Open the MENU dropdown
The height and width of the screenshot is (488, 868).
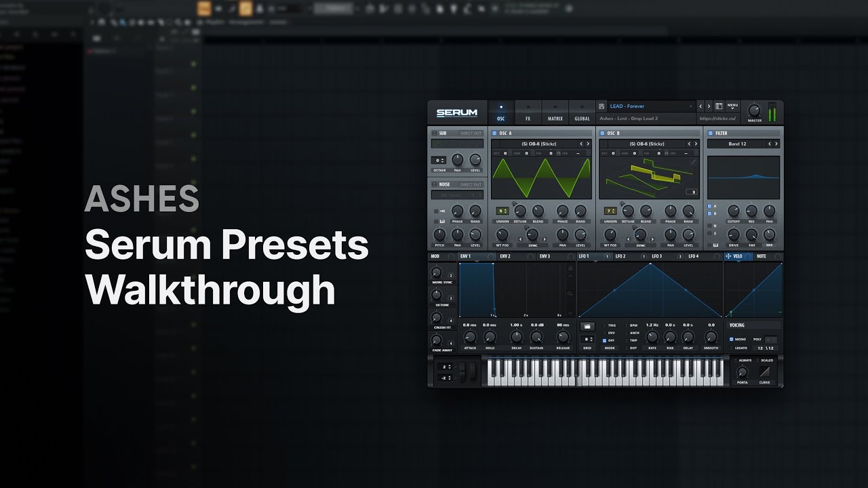pos(732,106)
